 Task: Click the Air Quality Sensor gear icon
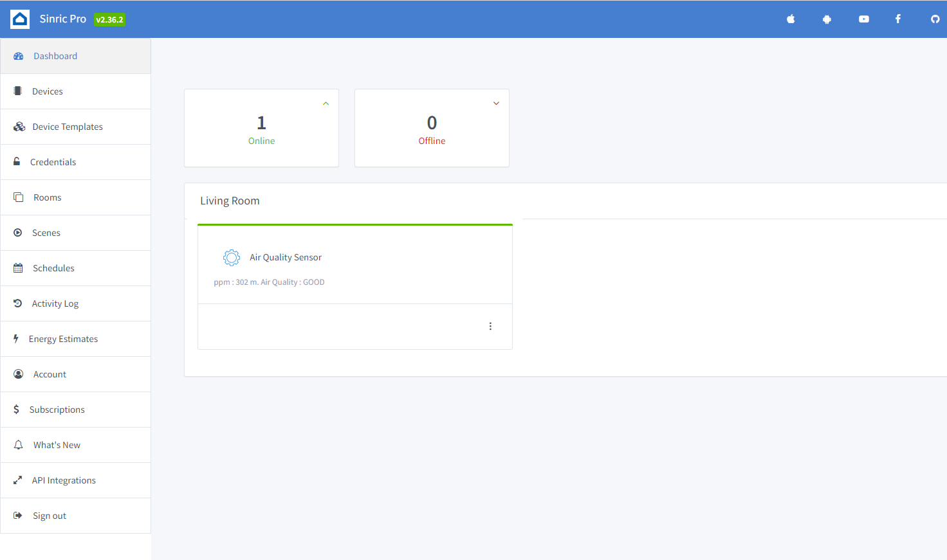point(232,258)
